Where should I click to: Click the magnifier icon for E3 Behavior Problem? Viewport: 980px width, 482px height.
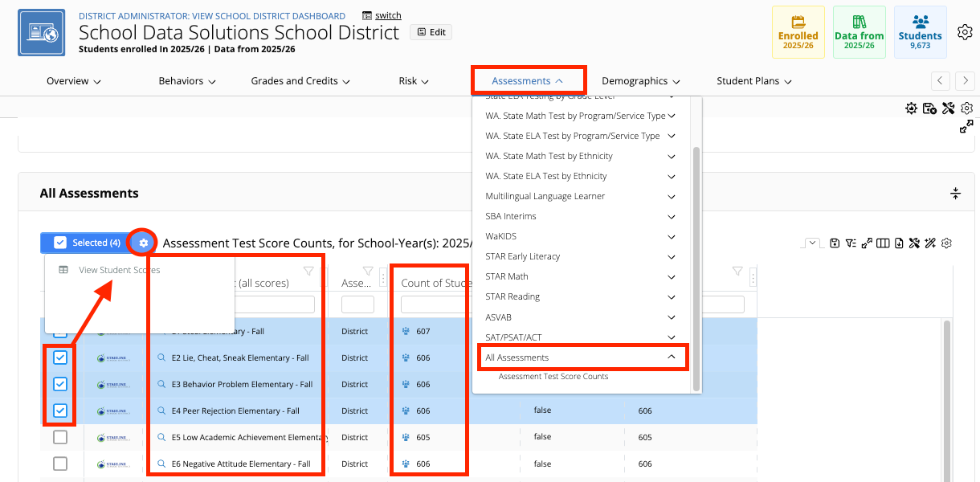161,385
